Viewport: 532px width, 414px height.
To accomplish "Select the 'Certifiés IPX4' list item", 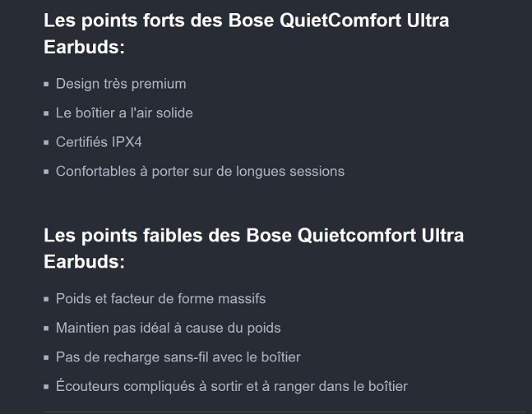I will point(99,142).
